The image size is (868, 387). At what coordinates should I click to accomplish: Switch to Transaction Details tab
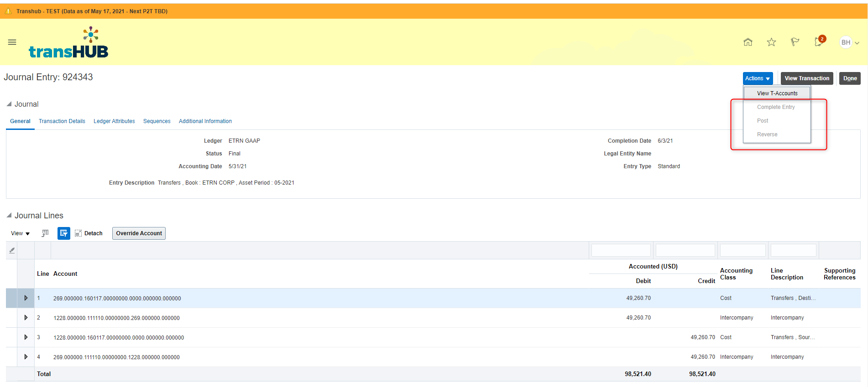[62, 121]
